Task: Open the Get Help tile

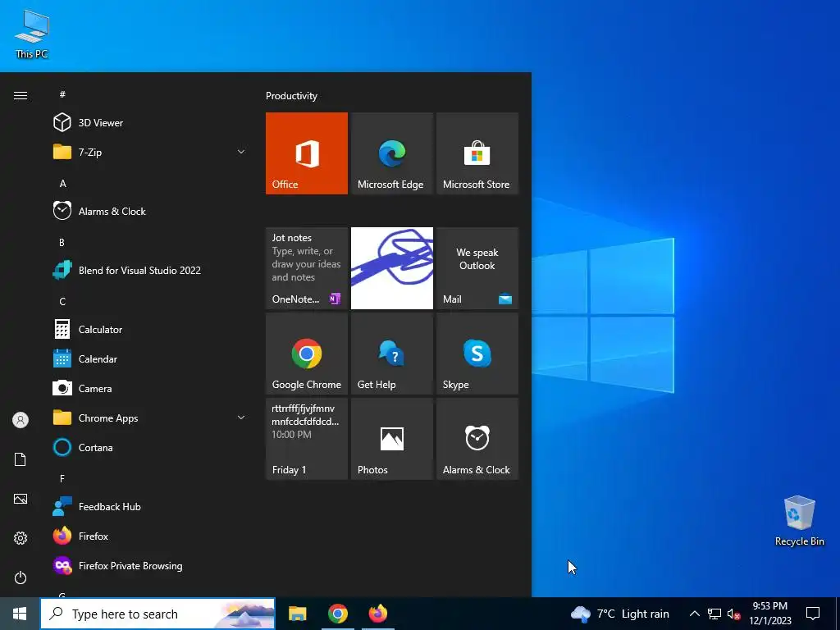Action: click(391, 354)
